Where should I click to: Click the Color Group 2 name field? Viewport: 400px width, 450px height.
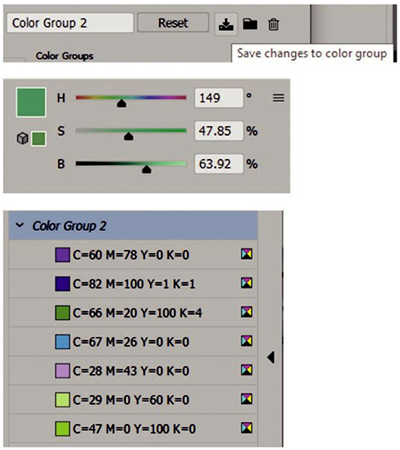coord(70,23)
